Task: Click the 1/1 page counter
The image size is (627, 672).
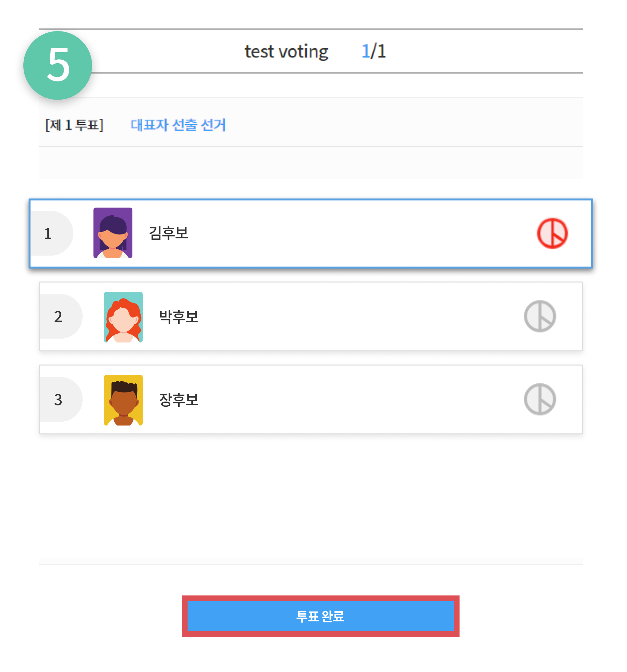Action: click(x=373, y=51)
